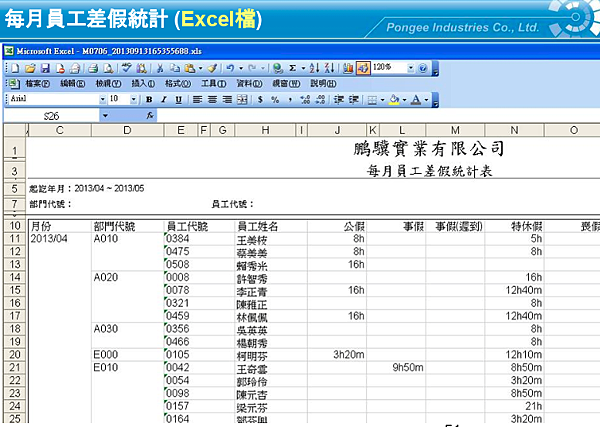600x427 pixels.
Task: Toggle left text alignment
Action: 197,100
